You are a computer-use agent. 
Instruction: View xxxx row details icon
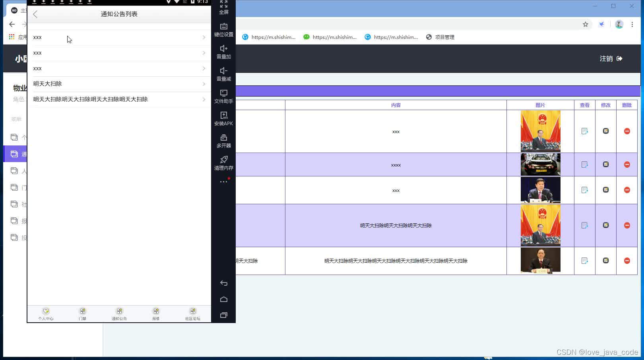pyautogui.click(x=584, y=165)
